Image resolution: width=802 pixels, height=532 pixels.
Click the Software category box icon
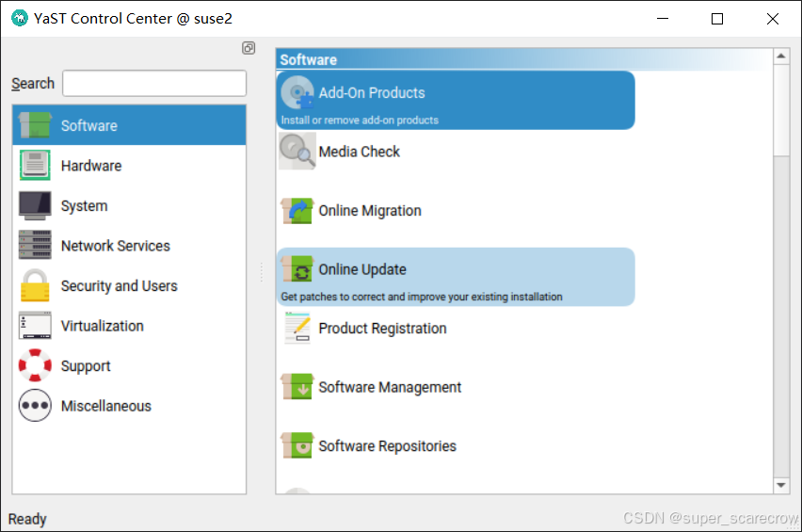point(35,125)
